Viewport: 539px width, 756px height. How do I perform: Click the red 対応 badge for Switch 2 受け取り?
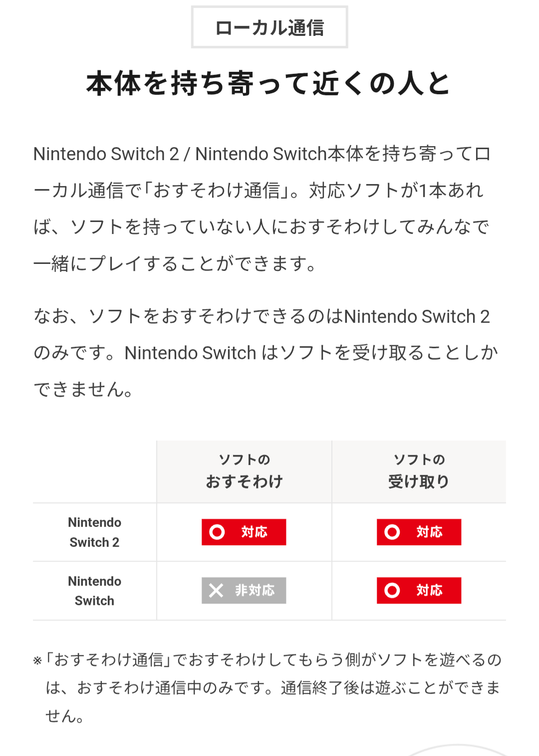coord(419,532)
